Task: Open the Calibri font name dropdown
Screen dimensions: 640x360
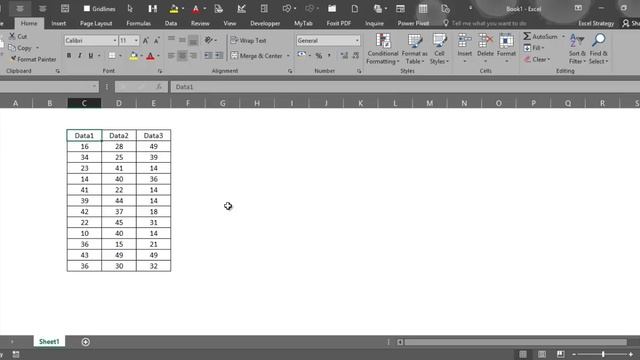Action: (115, 40)
